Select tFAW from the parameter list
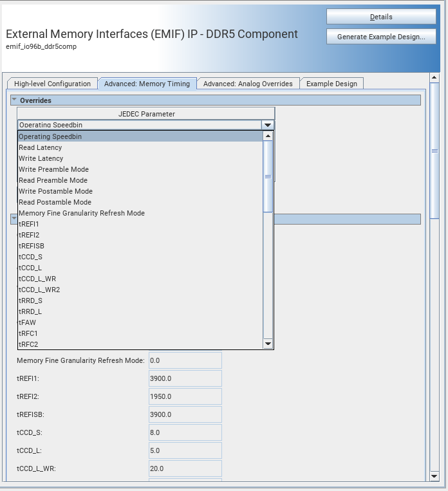 coord(27,322)
